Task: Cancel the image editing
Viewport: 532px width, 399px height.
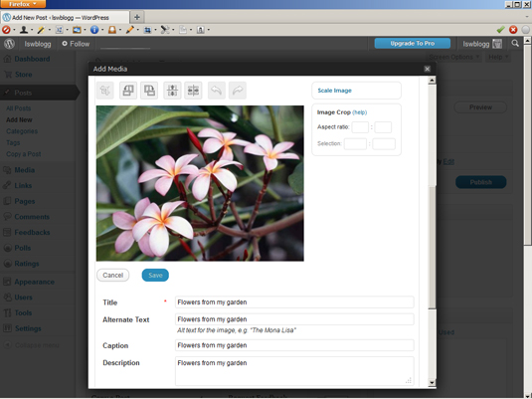Action: (113, 275)
